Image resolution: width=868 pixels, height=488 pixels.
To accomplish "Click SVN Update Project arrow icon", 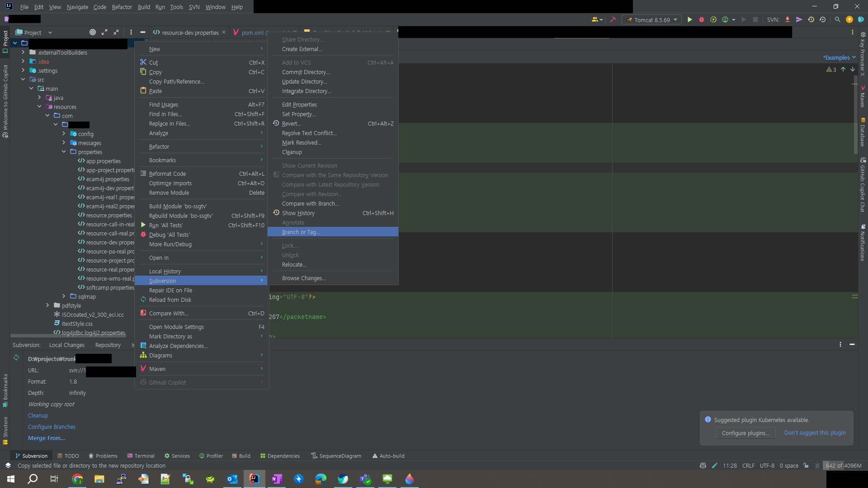I will coord(788,19).
